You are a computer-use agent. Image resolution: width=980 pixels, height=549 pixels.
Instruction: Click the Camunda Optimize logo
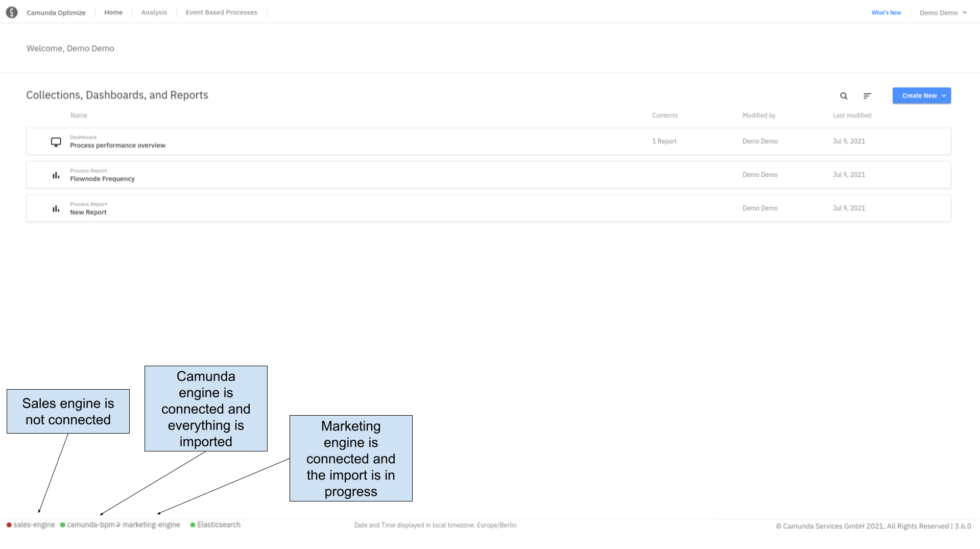12,12
